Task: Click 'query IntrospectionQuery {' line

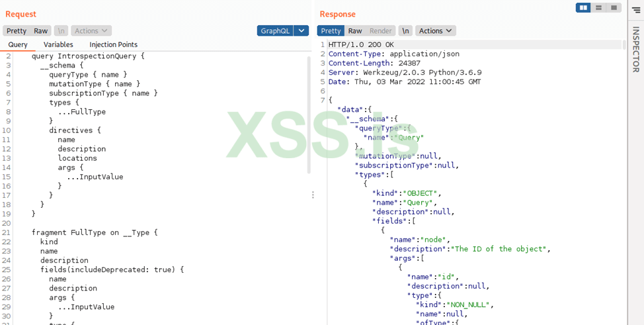Action: pyautogui.click(x=89, y=56)
